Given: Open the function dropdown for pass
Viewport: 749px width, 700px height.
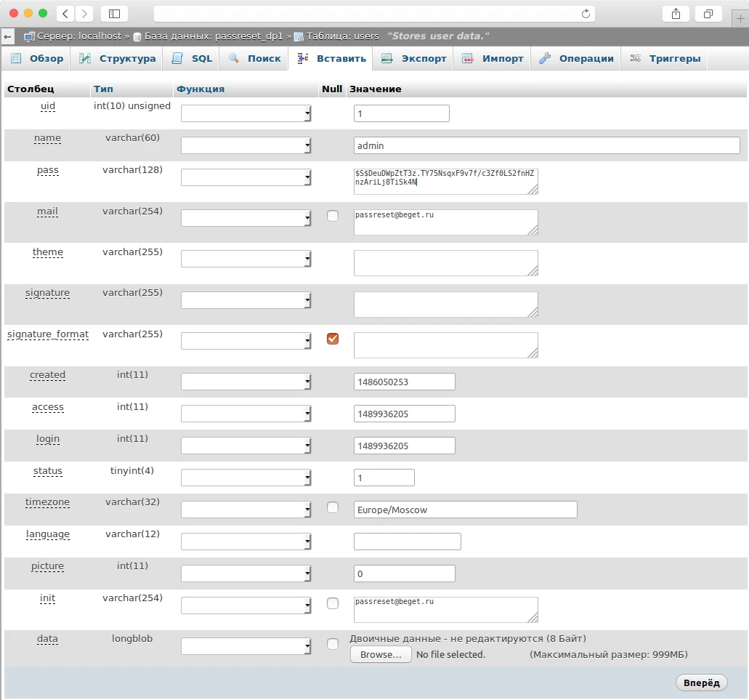Looking at the screenshot, I should pyautogui.click(x=246, y=178).
